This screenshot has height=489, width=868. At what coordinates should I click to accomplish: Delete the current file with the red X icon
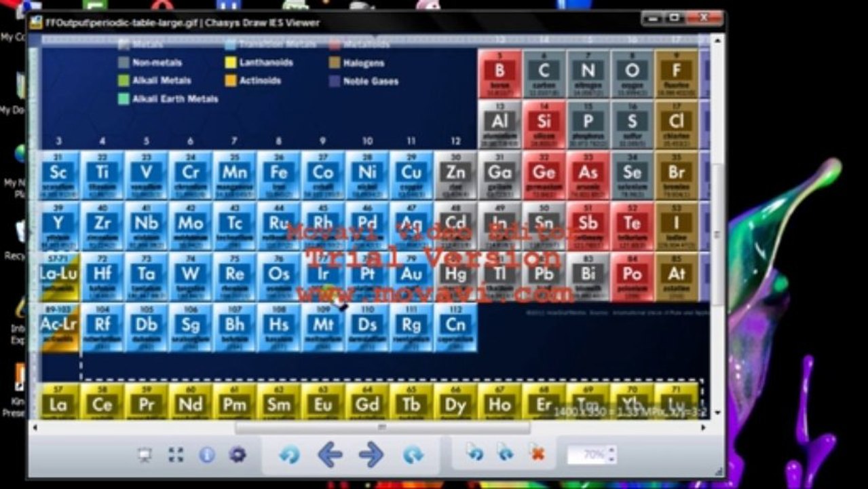pyautogui.click(x=537, y=454)
